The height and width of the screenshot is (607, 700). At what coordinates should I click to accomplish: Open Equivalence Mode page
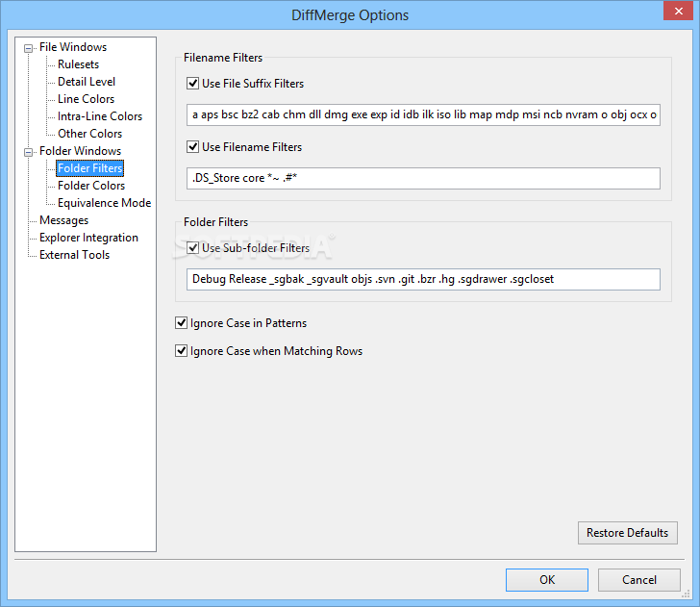[x=104, y=203]
